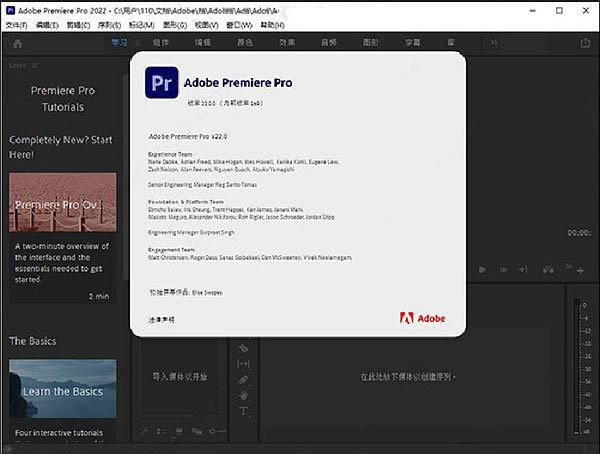Switch to the 颜色 workspace tab
600x454 pixels.
(x=244, y=43)
